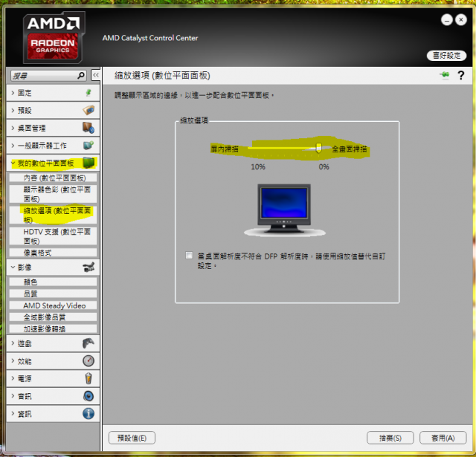Click the 捨棄(S) discard button
476x457 pixels.
(390, 438)
